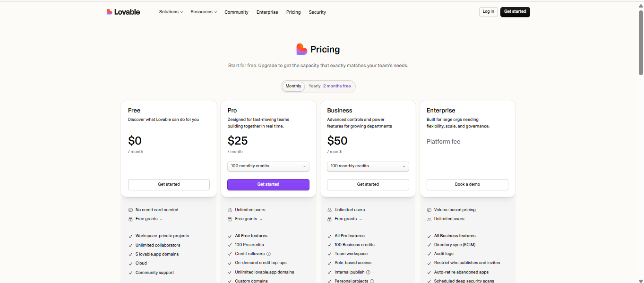
Task: Click the page vertical scrollbar thumb
Action: 641,43
